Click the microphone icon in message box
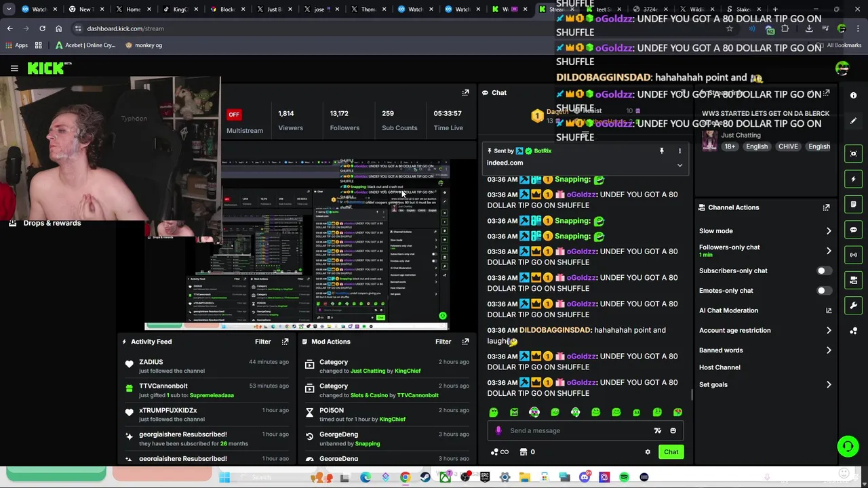Image resolution: width=868 pixels, height=488 pixels. click(x=498, y=430)
